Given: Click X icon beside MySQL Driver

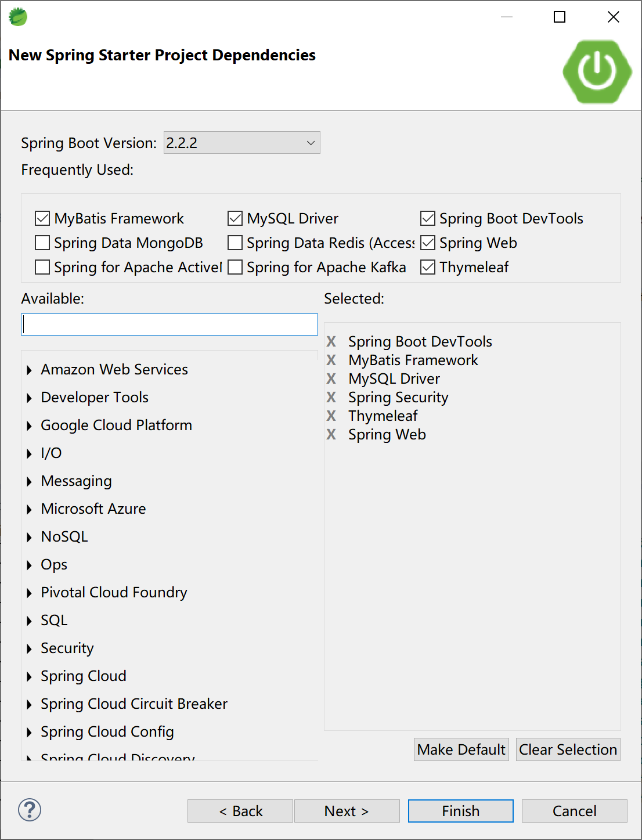Looking at the screenshot, I should coord(331,378).
